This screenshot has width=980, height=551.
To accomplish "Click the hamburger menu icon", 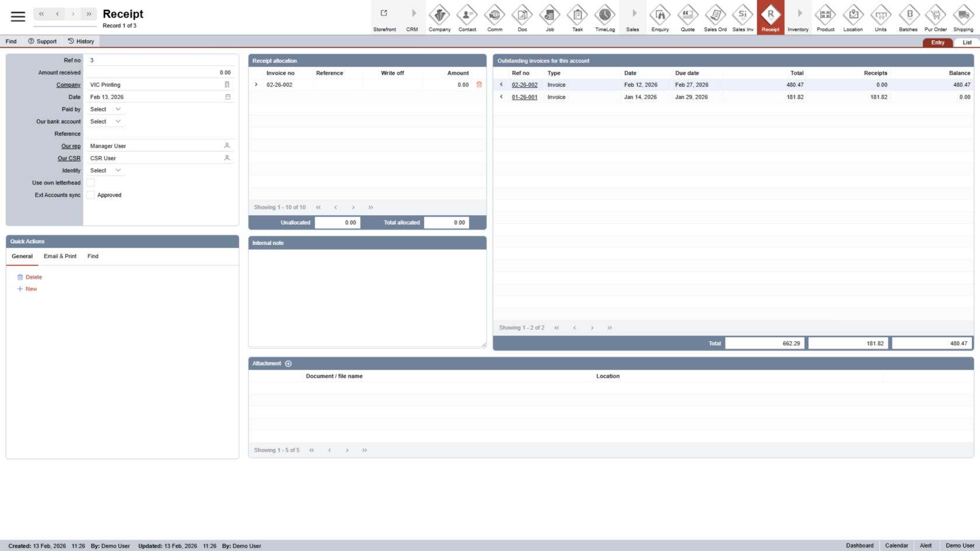I will tap(18, 17).
